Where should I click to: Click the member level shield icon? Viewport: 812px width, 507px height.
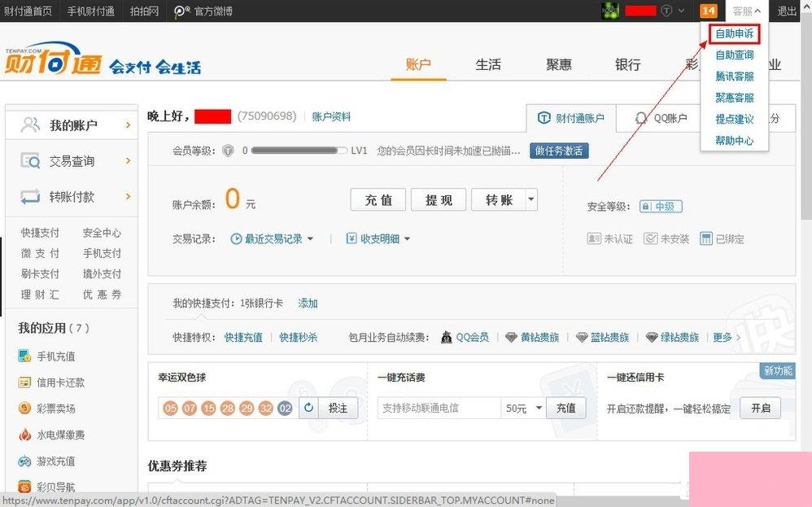click(228, 151)
